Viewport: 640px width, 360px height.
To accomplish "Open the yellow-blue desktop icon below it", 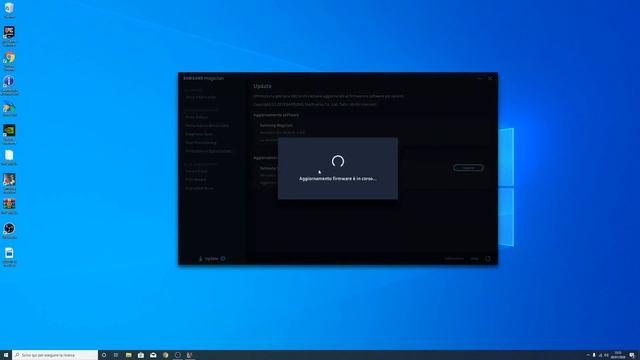I will click(9, 109).
